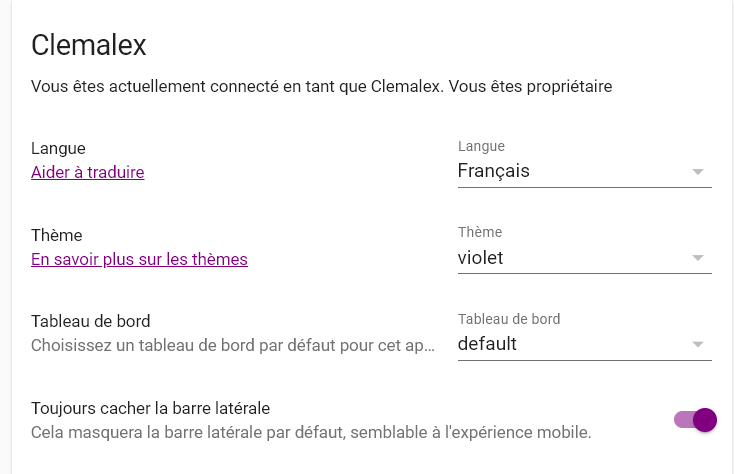
Task: Click the small Thème label above violet
Action: point(479,232)
